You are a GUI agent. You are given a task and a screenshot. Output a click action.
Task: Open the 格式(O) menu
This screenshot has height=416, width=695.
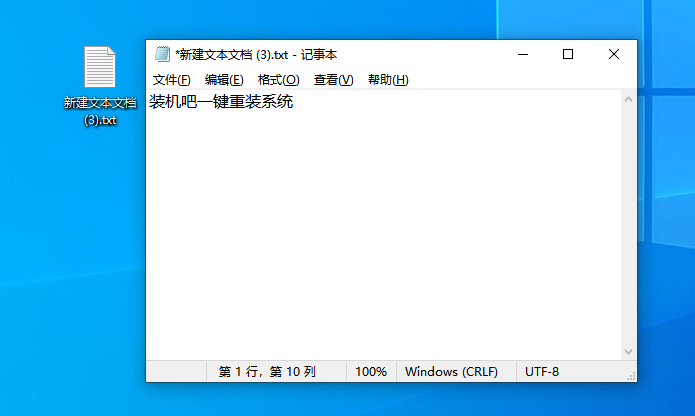[278, 80]
